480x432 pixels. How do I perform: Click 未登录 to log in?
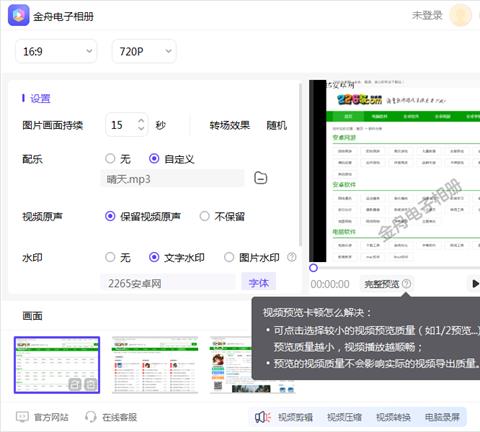(427, 15)
